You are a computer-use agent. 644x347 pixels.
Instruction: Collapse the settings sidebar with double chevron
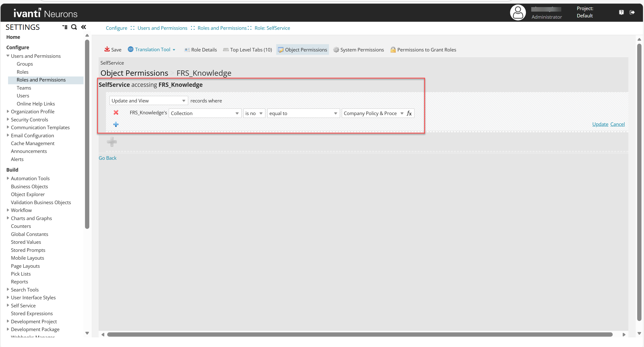coord(83,27)
